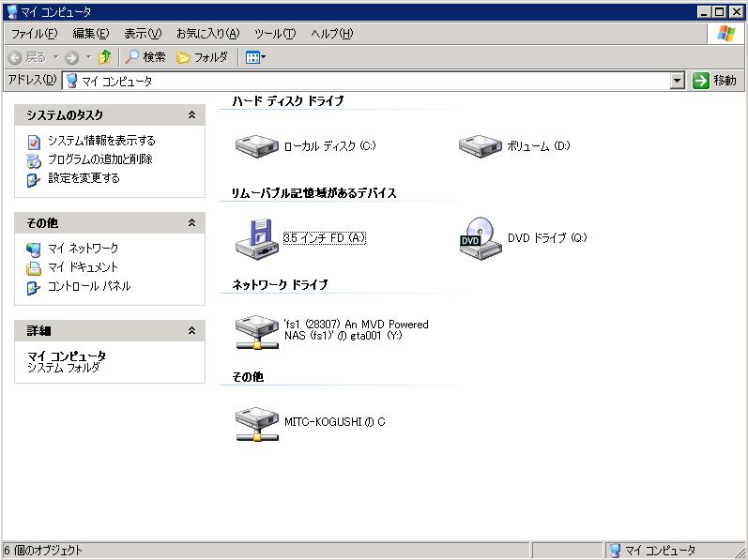Screen dimensions: 748x560
Task: Select the ボリューム (D:) drive icon
Action: (x=481, y=145)
